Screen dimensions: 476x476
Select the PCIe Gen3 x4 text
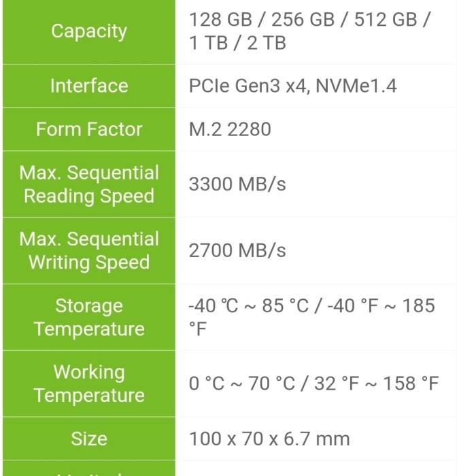click(248, 86)
